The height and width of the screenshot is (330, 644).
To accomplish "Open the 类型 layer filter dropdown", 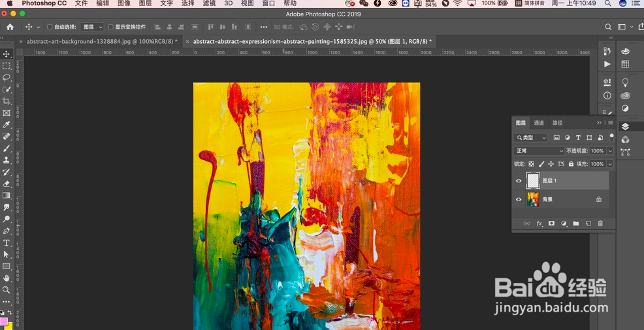I will [530, 138].
